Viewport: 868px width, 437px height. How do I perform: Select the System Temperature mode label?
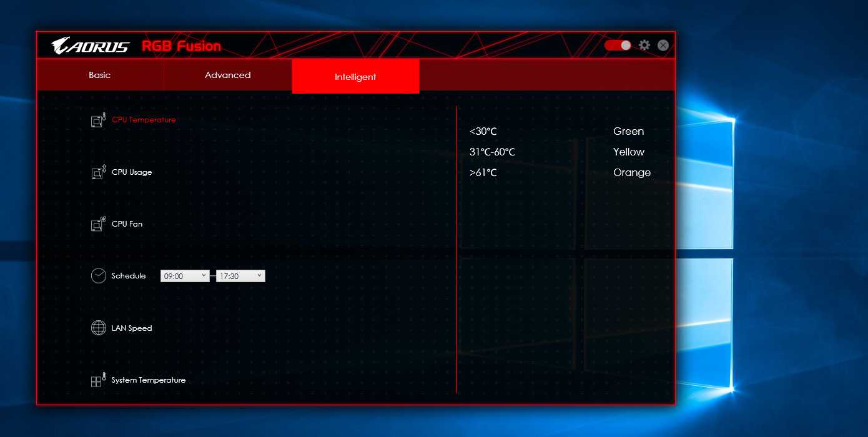pyautogui.click(x=149, y=380)
